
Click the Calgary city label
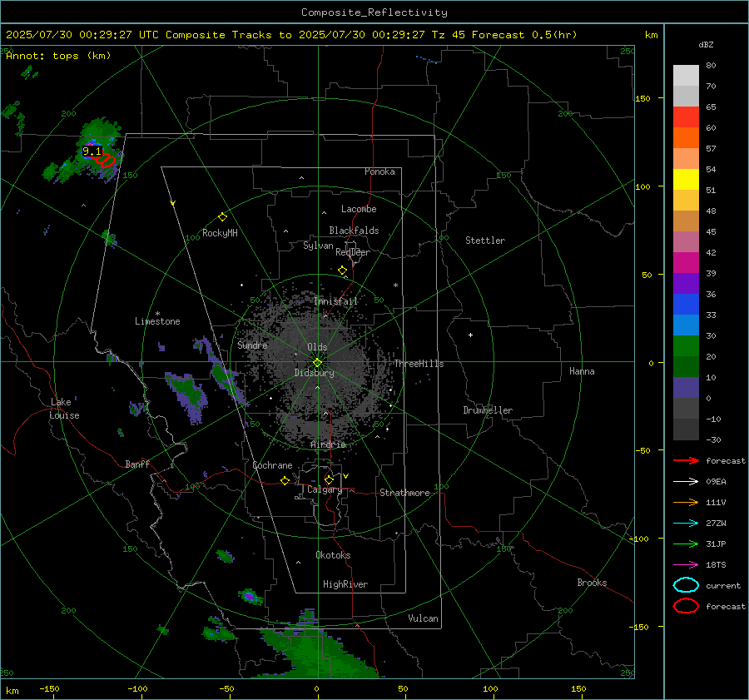[x=325, y=489]
